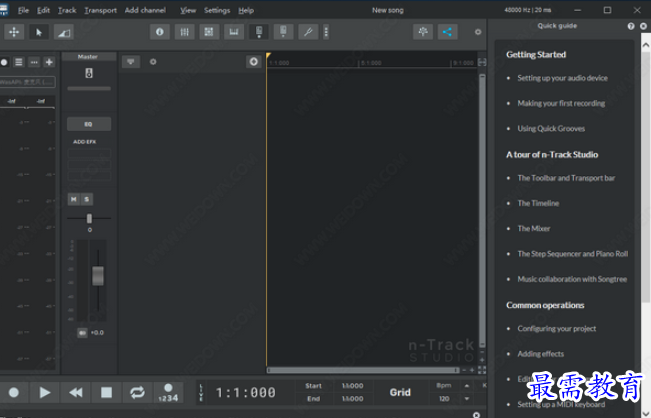Click the add track plus button
Screen dimensions: 651x418
pos(49,62)
